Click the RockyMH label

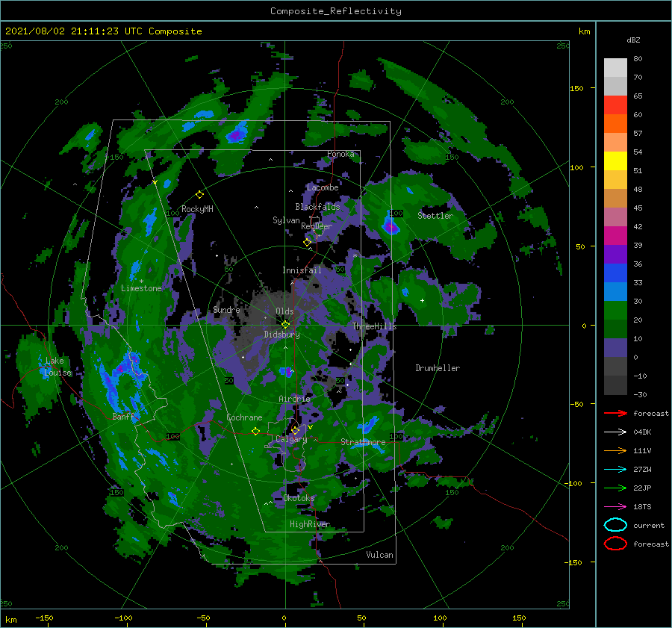pos(197,209)
